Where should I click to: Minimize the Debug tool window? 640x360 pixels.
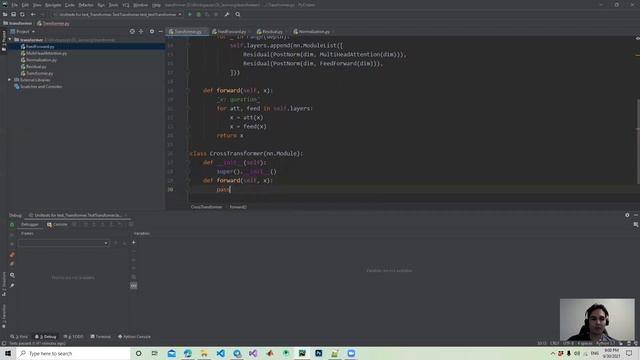[x=636, y=215]
